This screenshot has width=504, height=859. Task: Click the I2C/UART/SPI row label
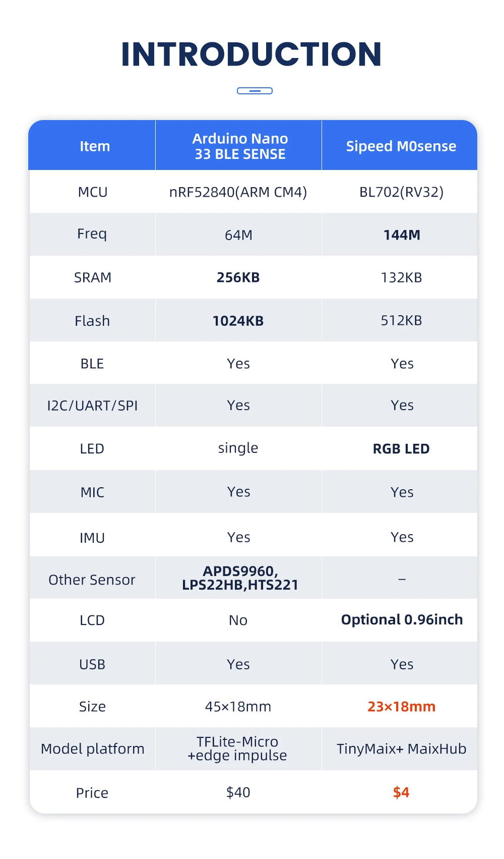pos(92,406)
